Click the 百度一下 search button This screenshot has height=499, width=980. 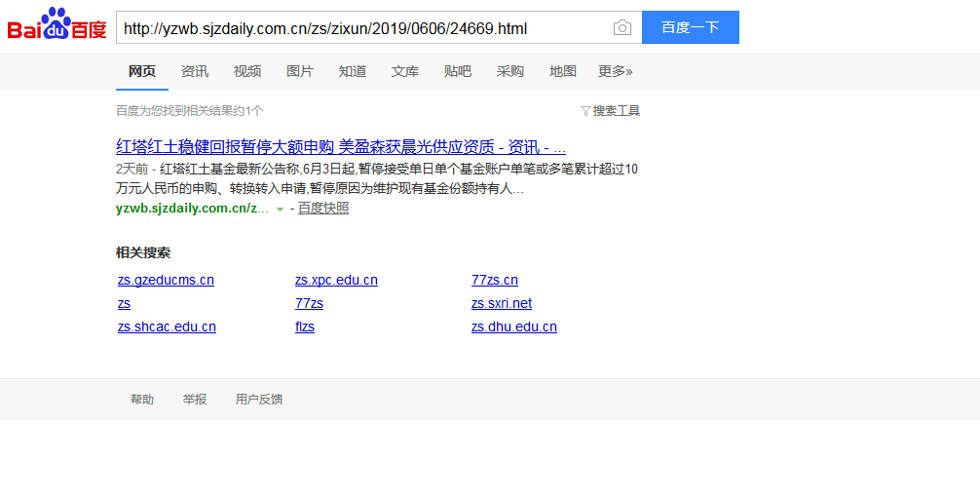690,27
